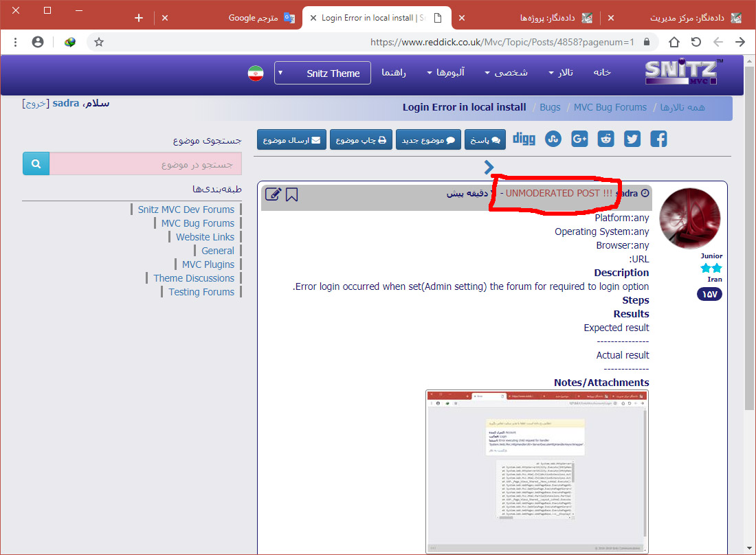The height and width of the screenshot is (555, 756).
Task: Share topic on Twitter icon
Action: (632, 139)
